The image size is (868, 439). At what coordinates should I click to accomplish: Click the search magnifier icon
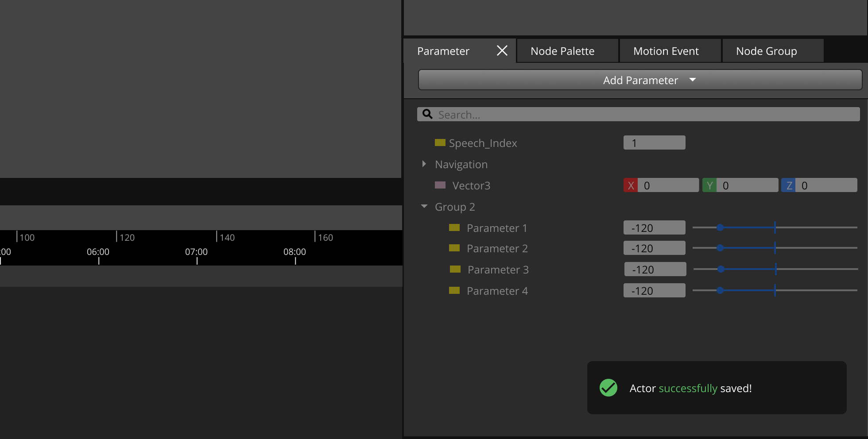(427, 114)
